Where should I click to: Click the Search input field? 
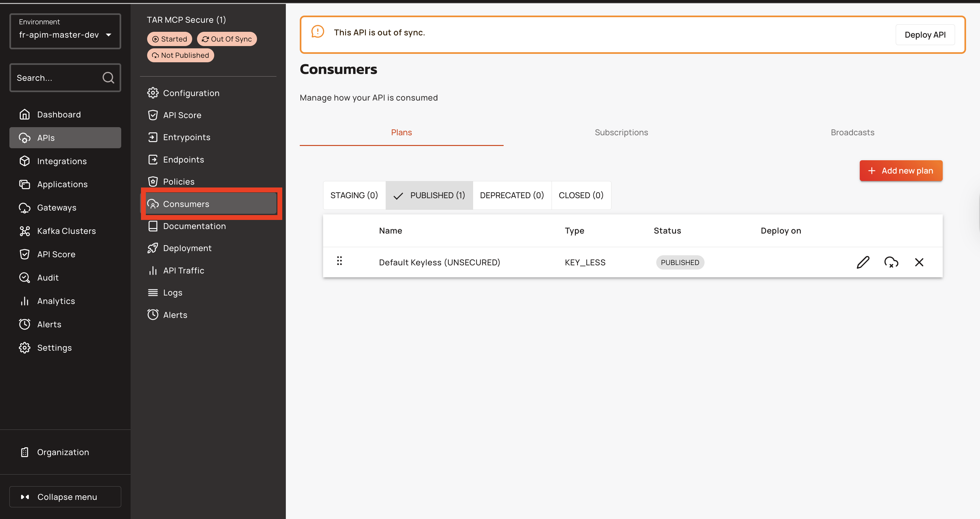pyautogui.click(x=57, y=78)
